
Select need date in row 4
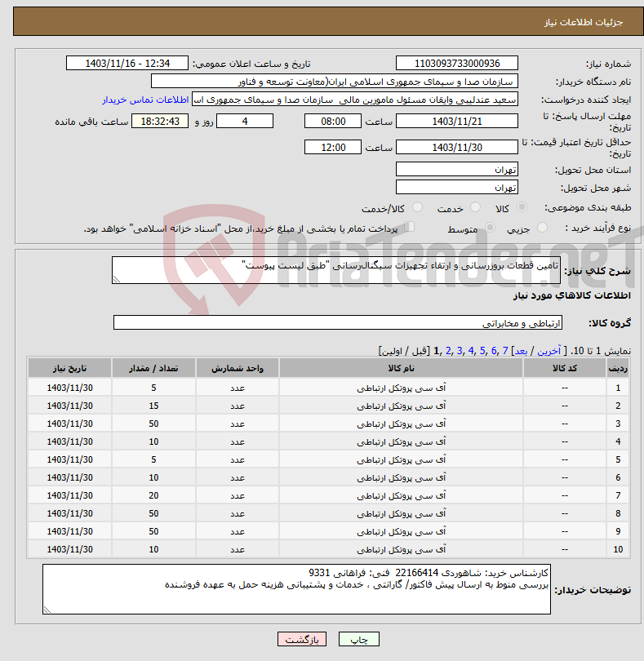point(69,441)
